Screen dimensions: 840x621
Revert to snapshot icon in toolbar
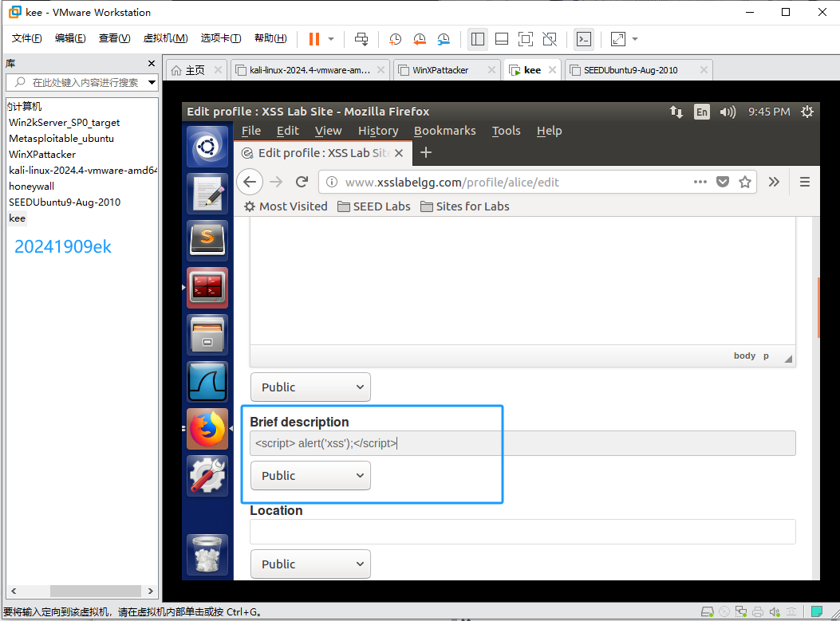click(420, 38)
